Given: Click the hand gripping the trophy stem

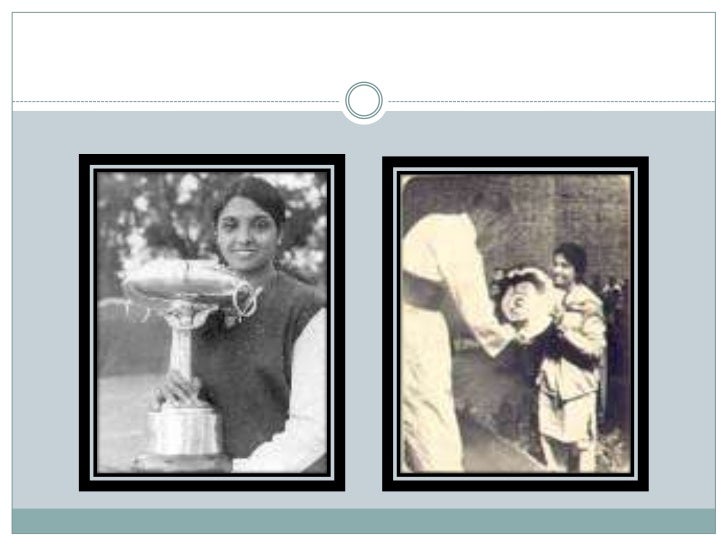Looking at the screenshot, I should coord(179,388).
